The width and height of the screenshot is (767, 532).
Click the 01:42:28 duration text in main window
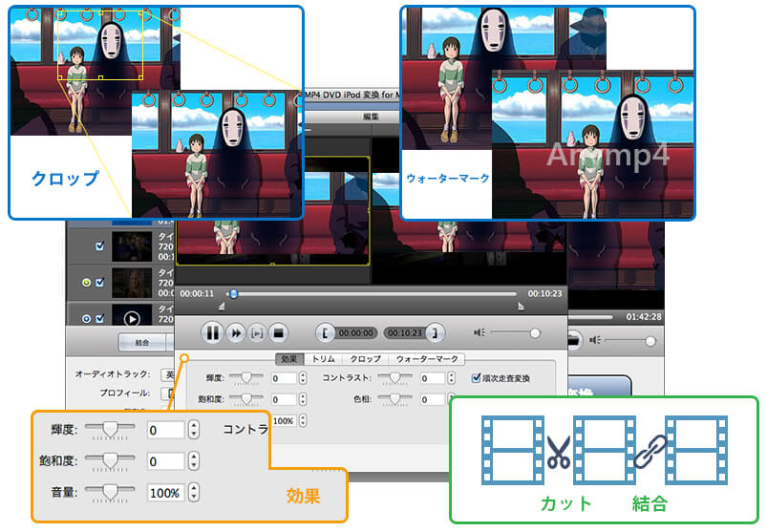[x=644, y=317]
